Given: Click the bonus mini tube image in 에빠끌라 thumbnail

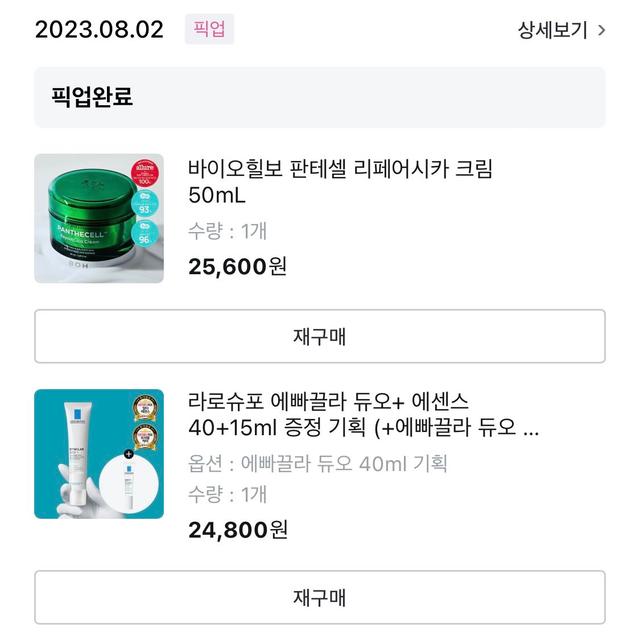Looking at the screenshot, I should [130, 484].
